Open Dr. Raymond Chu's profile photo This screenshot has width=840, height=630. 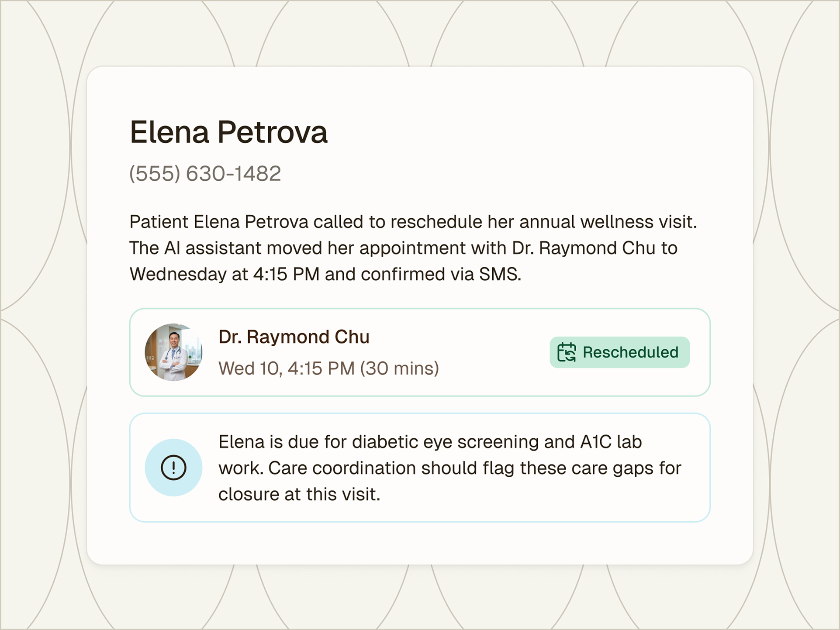click(173, 352)
